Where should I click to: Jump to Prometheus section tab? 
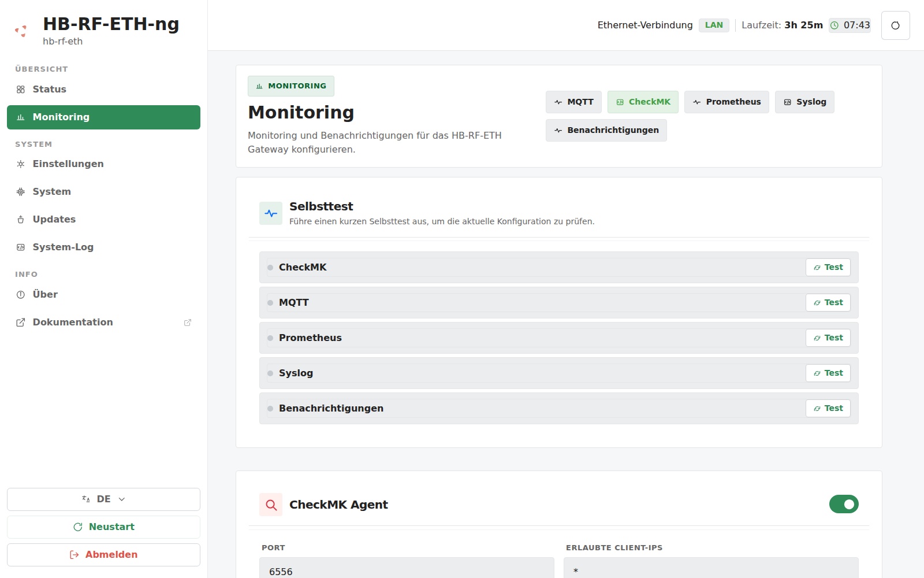pyautogui.click(x=726, y=102)
